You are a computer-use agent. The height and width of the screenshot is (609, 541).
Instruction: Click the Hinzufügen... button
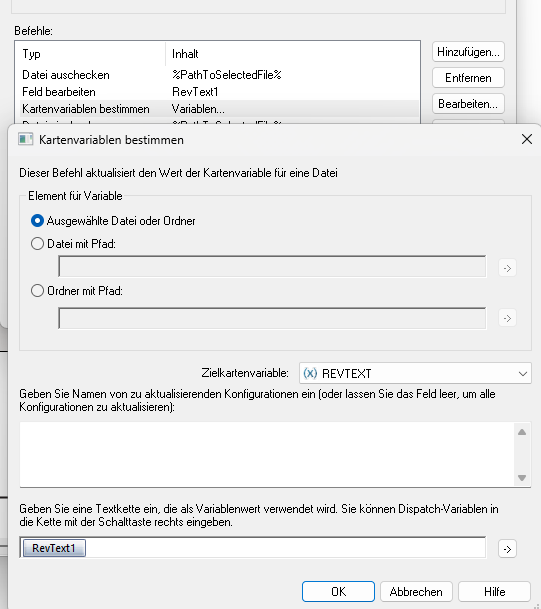pos(468,52)
